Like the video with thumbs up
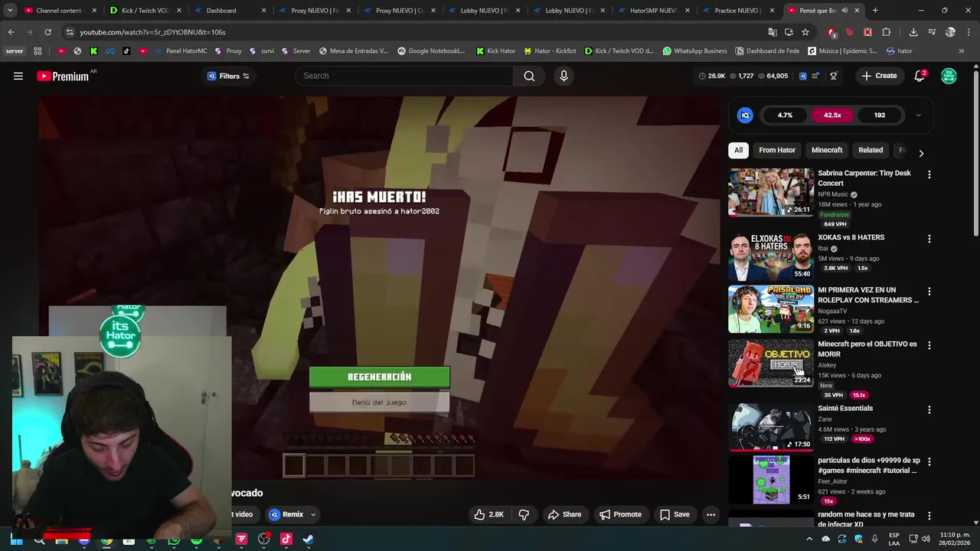Viewport: 980px width, 551px height. [x=488, y=514]
